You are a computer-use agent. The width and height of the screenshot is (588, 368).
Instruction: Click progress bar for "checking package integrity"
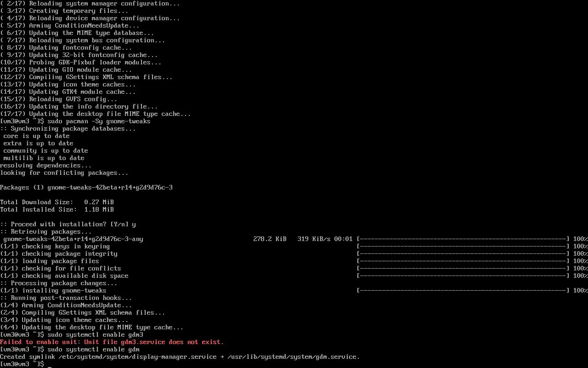[463, 253]
